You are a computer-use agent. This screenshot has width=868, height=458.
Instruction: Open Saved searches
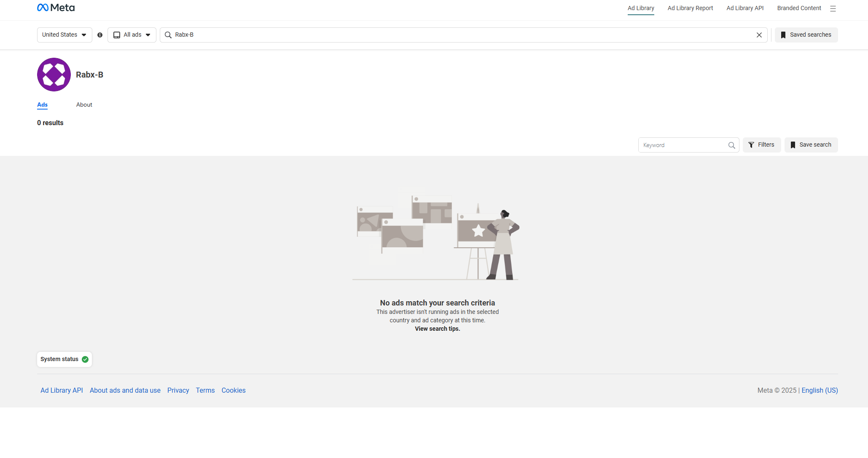tap(806, 35)
